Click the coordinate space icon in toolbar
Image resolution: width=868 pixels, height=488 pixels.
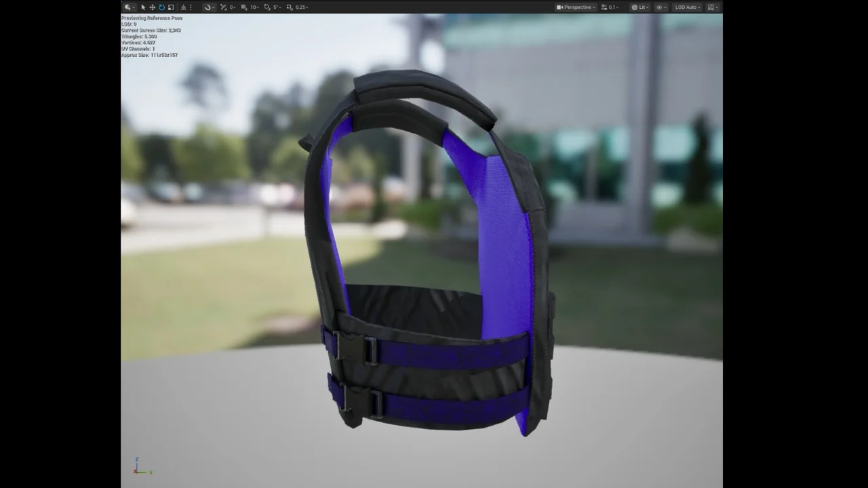coord(183,7)
